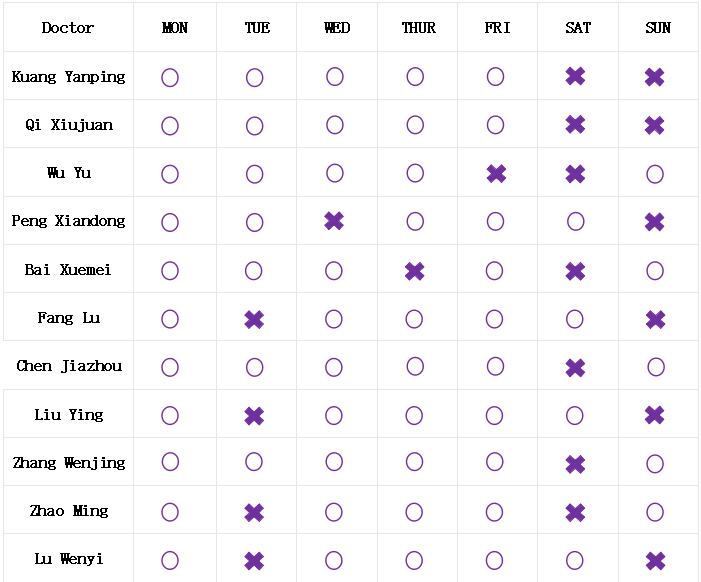701x582 pixels.
Task: Click doctor name Zhang Wenjing
Action: [69, 463]
